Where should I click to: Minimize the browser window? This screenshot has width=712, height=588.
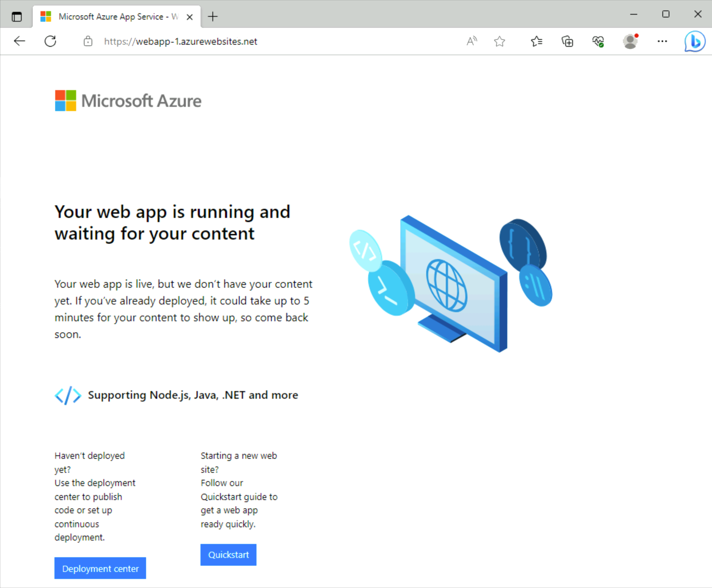click(634, 14)
